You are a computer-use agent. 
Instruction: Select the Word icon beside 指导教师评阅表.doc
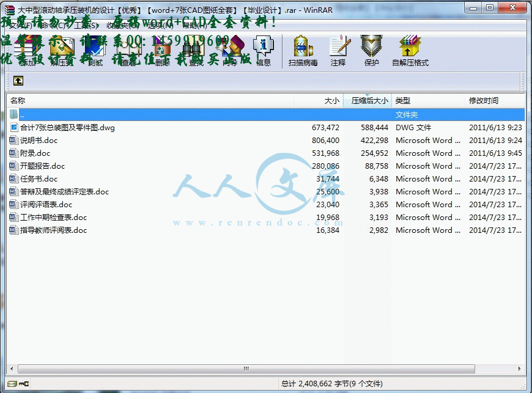point(14,230)
